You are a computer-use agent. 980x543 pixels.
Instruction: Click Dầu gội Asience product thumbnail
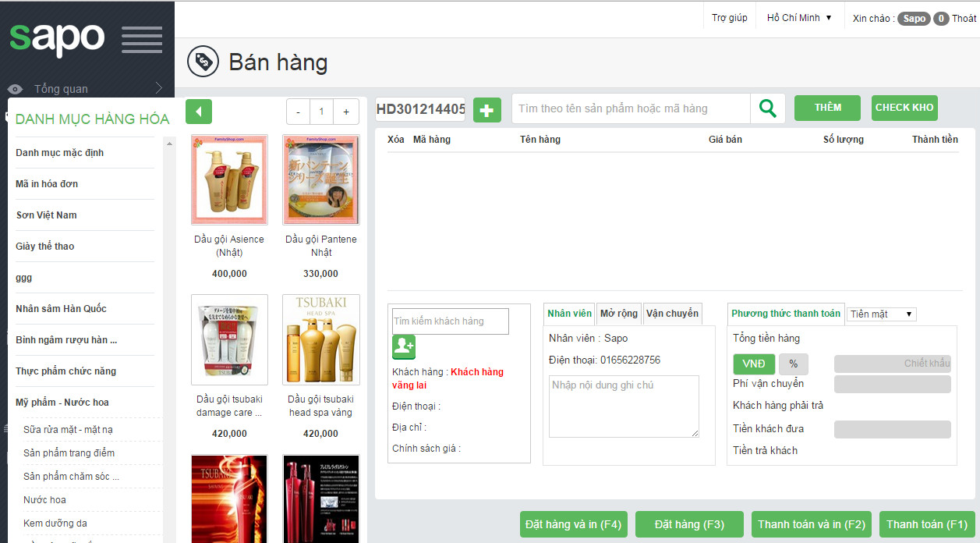click(229, 180)
